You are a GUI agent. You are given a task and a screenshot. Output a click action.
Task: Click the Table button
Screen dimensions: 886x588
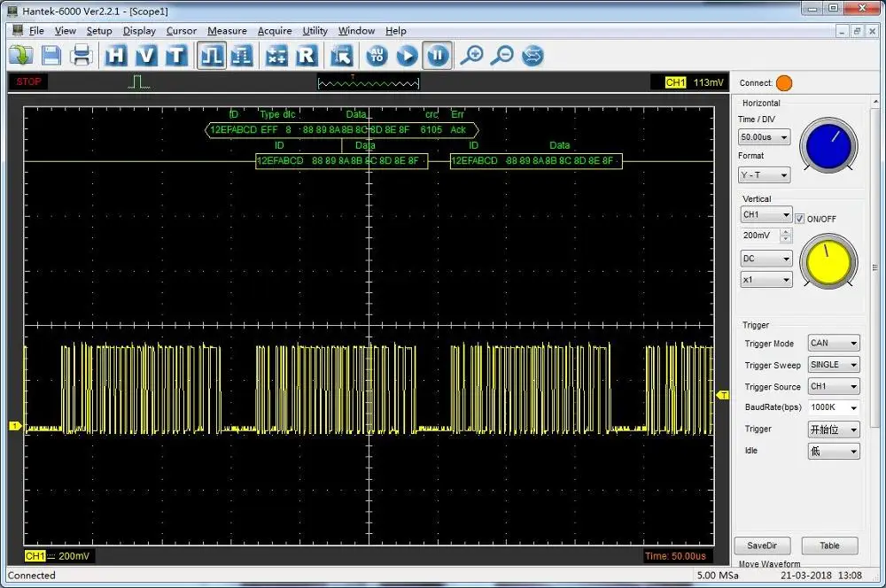coord(829,545)
